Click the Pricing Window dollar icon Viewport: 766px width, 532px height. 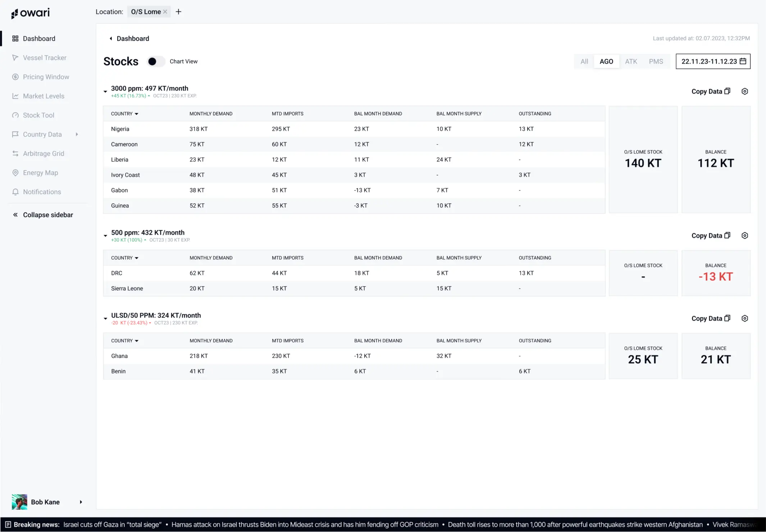15,77
